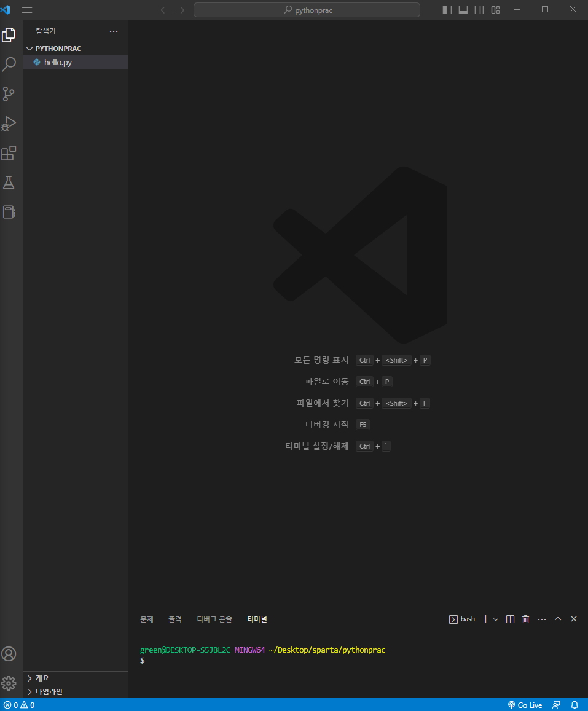
Task: Open the Explorer more actions ellipsis
Action: pyautogui.click(x=114, y=31)
